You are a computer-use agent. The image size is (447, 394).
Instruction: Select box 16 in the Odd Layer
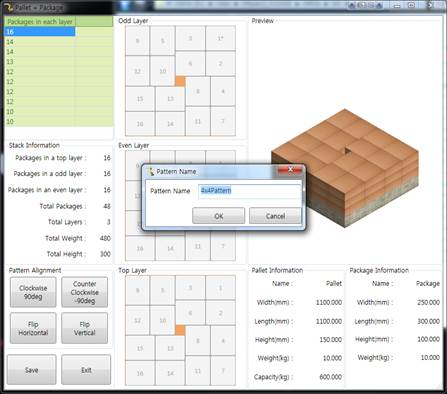[140, 124]
